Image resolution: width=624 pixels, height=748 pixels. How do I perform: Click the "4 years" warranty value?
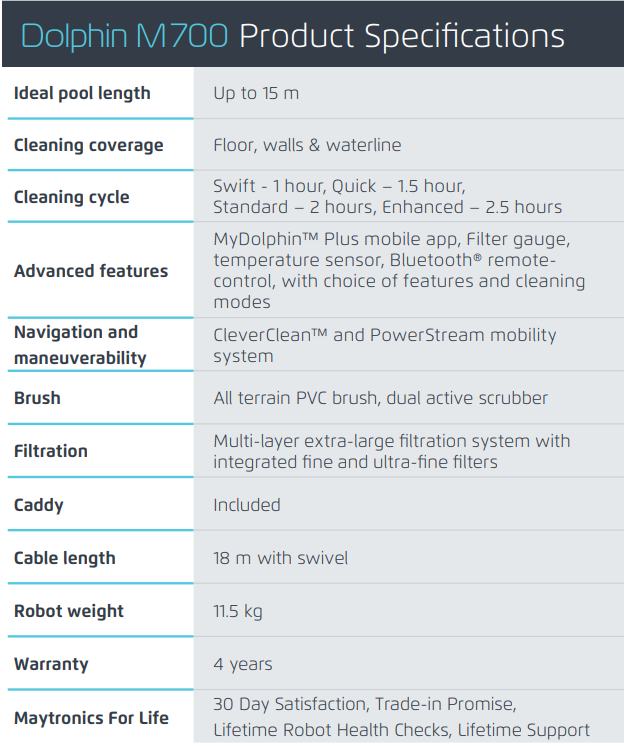[242, 664]
